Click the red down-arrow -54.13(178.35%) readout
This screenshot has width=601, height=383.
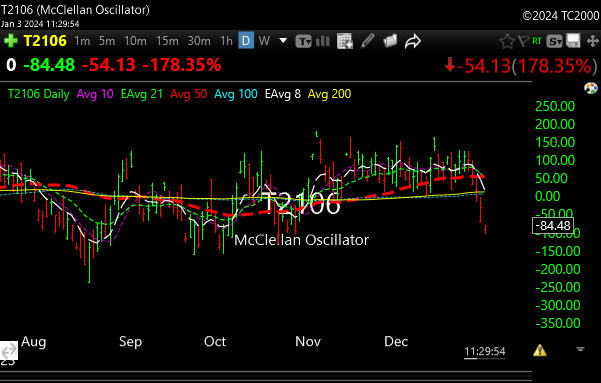click(521, 66)
